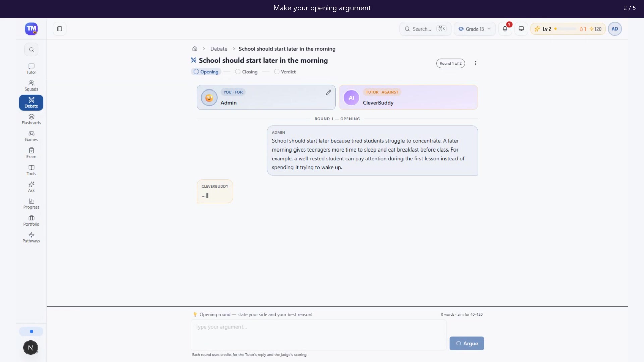
Task: Open the Tools section
Action: [x=31, y=170]
